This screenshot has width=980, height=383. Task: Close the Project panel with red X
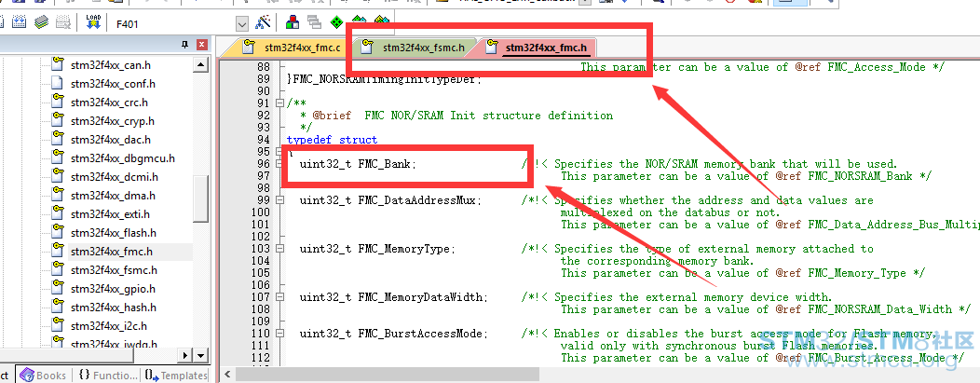[201, 45]
